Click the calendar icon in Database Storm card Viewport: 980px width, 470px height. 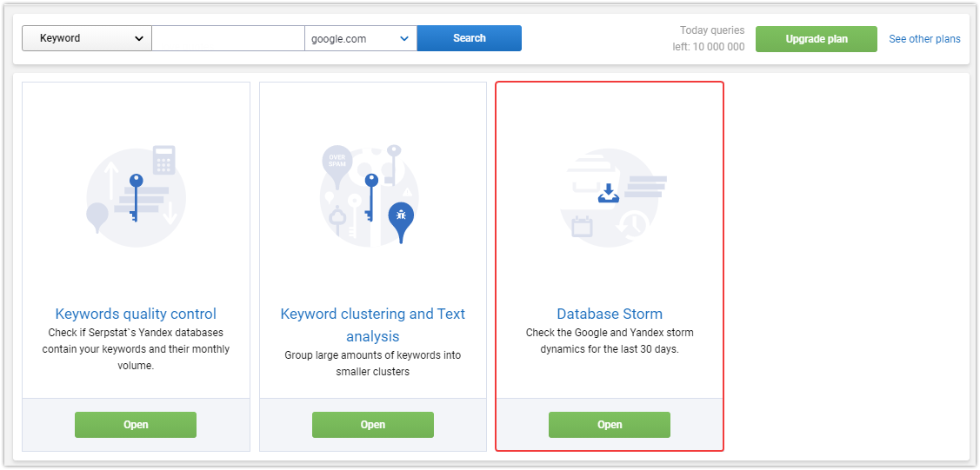coord(582,225)
